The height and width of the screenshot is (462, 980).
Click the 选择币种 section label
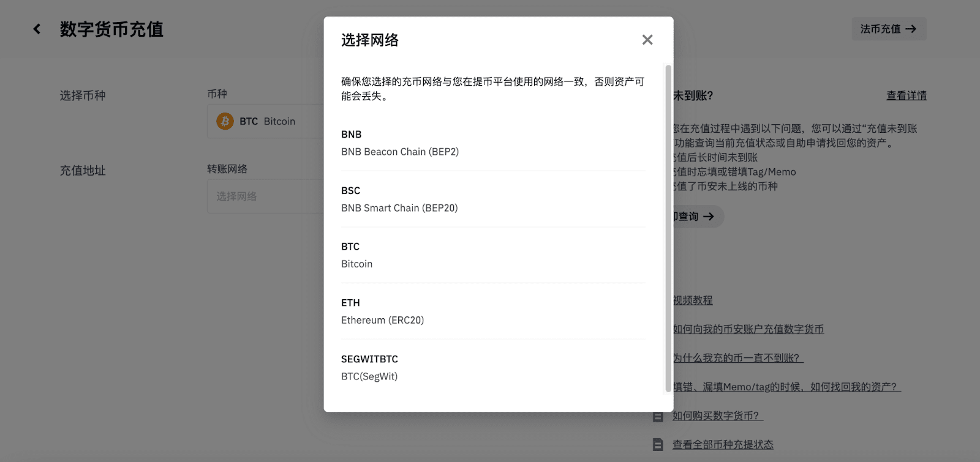tap(83, 95)
